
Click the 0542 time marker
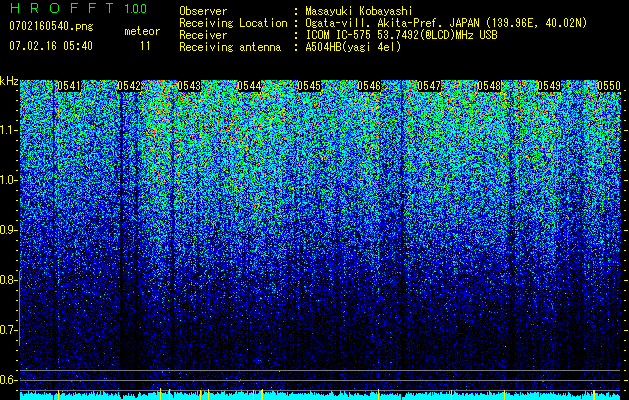[129, 86]
